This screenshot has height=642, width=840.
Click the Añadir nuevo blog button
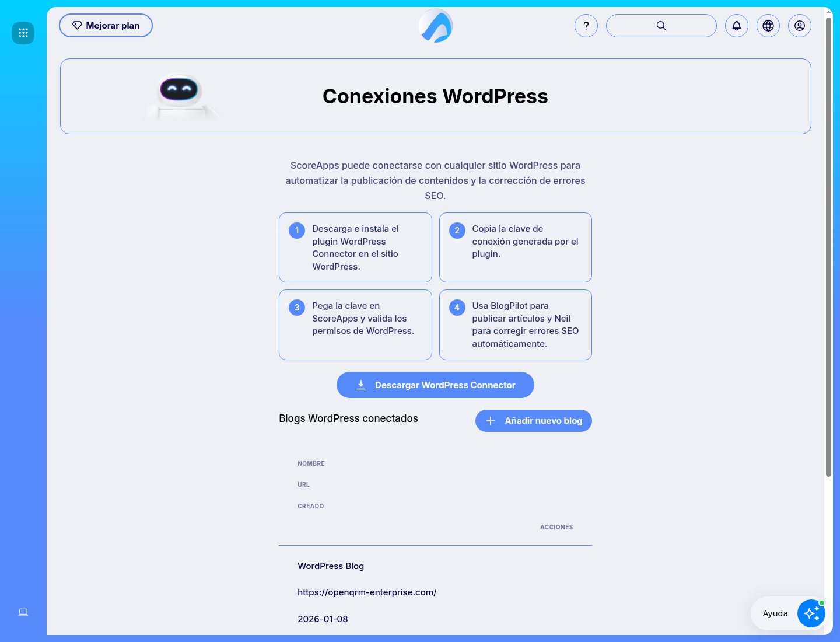pos(534,421)
